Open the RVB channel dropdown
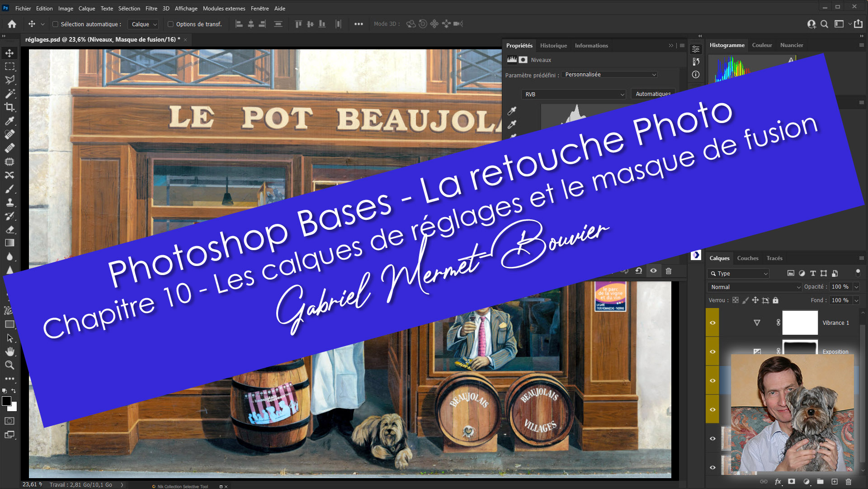This screenshot has height=489, width=868. [x=574, y=94]
